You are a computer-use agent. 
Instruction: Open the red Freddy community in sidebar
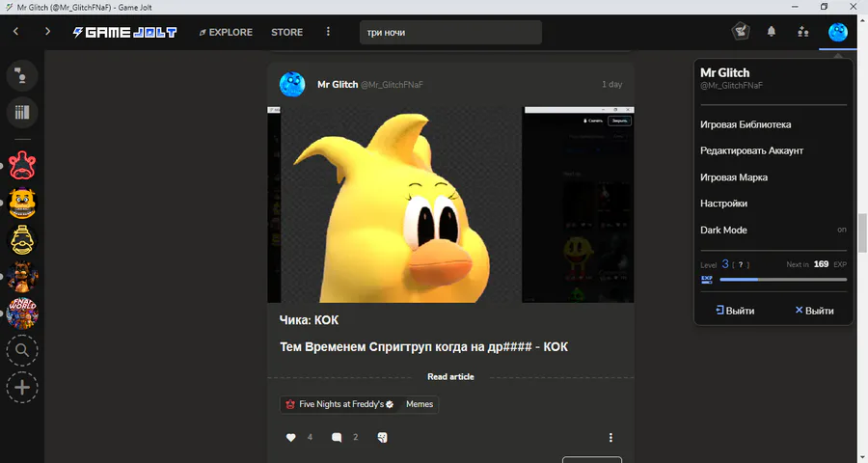[x=22, y=165]
